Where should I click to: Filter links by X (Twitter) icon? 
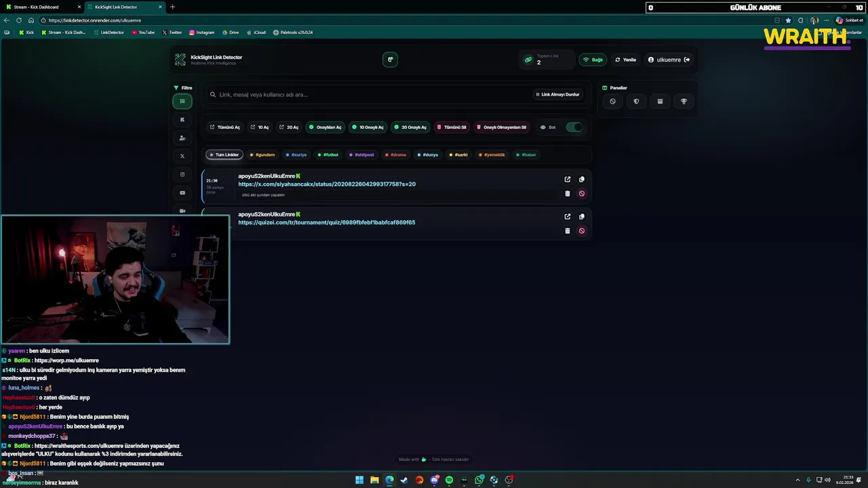182,156
